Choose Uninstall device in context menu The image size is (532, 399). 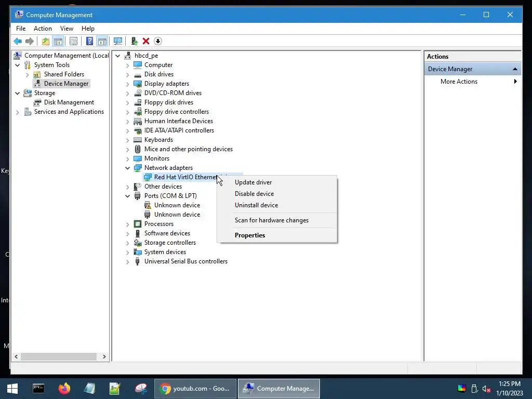point(277,205)
